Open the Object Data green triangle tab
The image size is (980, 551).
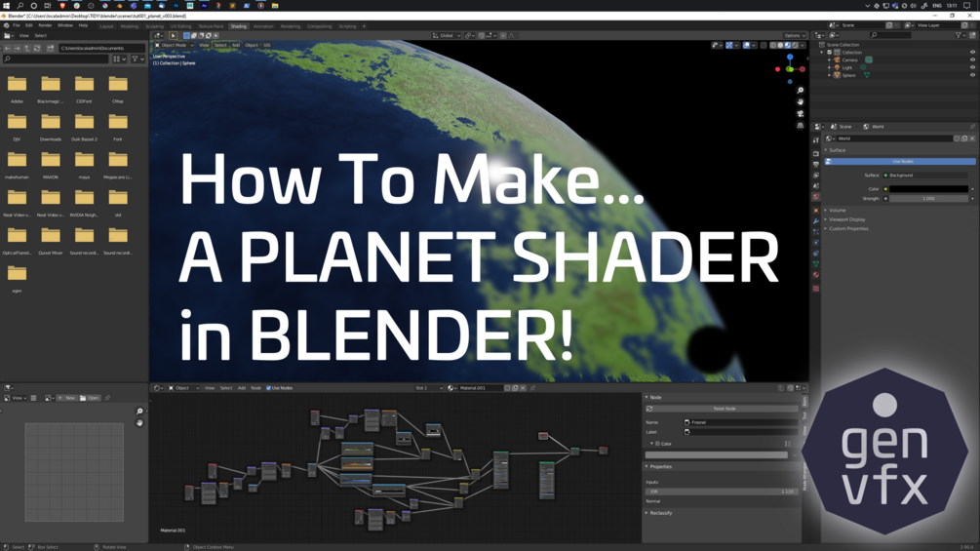point(815,263)
